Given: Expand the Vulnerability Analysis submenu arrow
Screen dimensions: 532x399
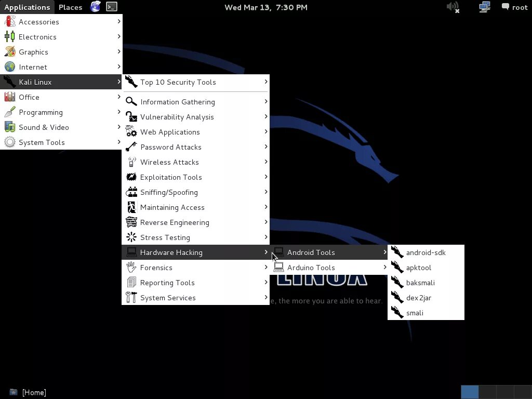Looking at the screenshot, I should pos(266,116).
